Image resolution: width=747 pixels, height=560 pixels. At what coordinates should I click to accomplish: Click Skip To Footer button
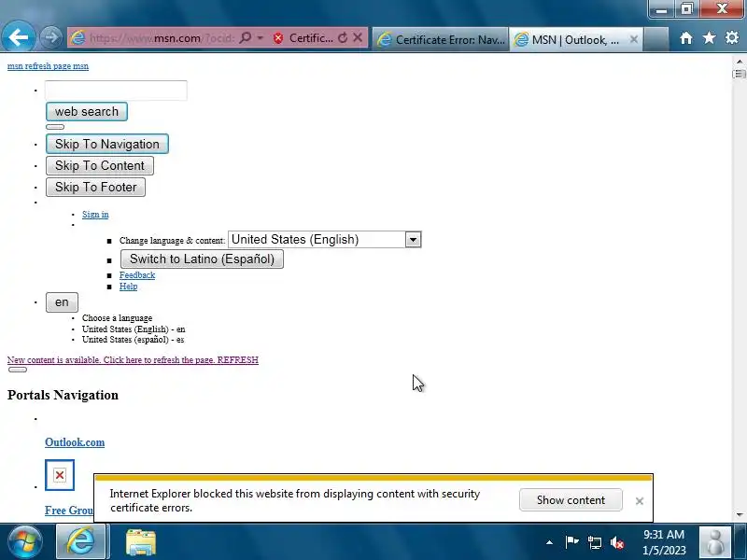click(95, 188)
